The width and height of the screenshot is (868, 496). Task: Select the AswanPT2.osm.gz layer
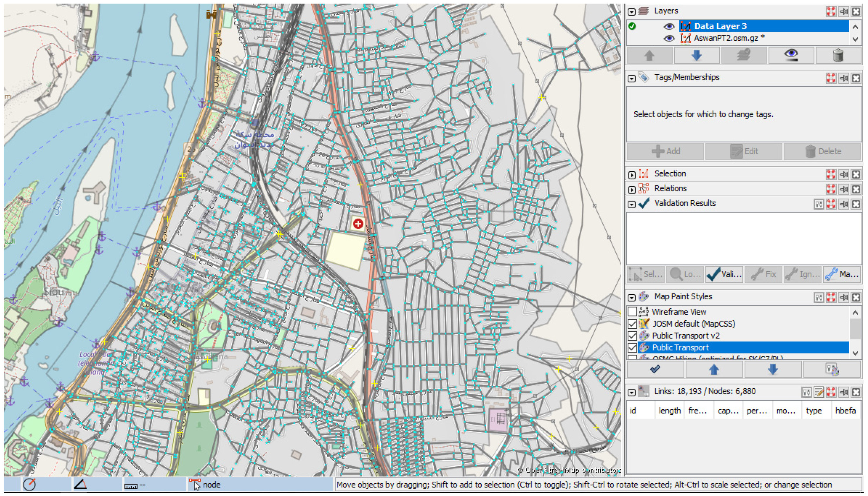[x=726, y=38]
